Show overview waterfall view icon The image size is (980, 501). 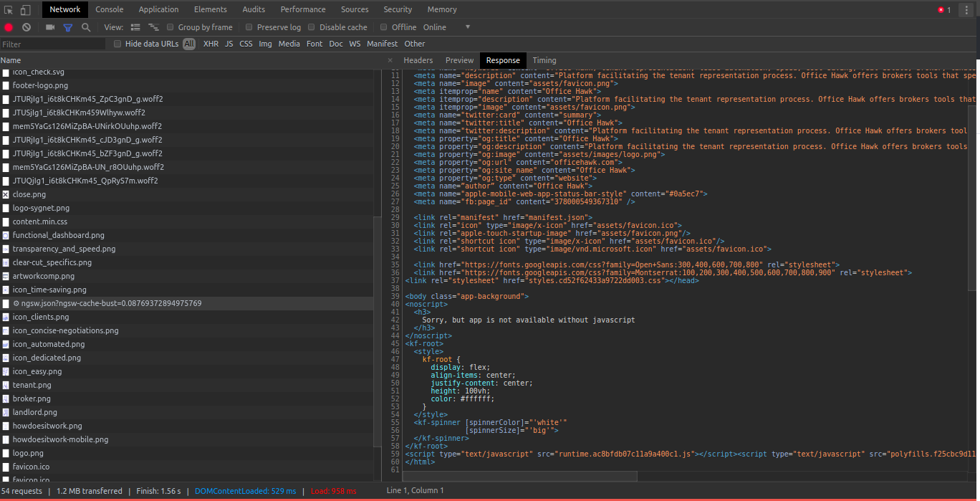(x=153, y=27)
